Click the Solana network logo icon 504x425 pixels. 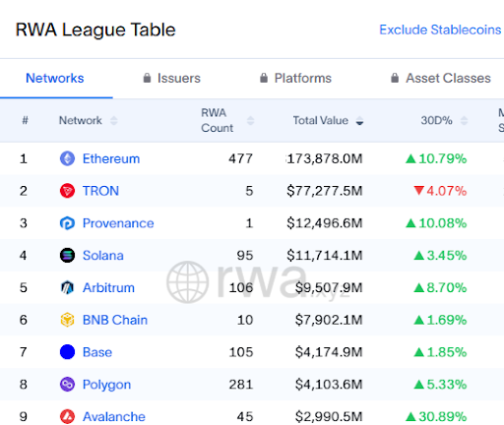click(x=67, y=256)
